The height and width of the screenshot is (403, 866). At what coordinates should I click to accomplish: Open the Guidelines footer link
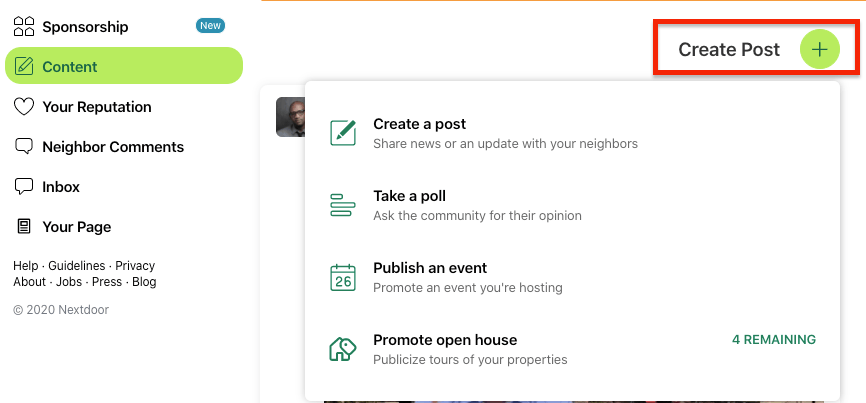click(76, 266)
